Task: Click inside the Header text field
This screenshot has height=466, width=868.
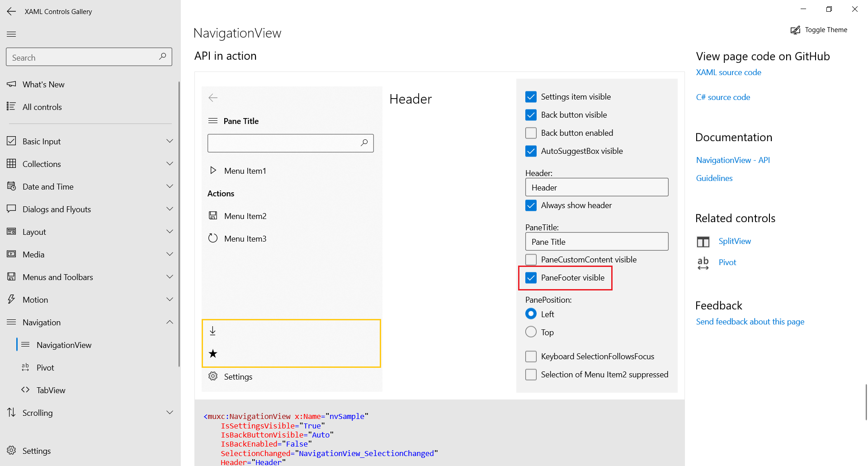Action: [x=596, y=187]
